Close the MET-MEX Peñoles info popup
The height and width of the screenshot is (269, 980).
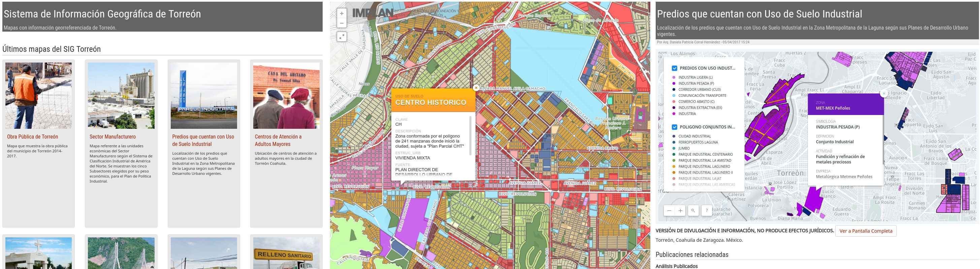tap(884, 93)
